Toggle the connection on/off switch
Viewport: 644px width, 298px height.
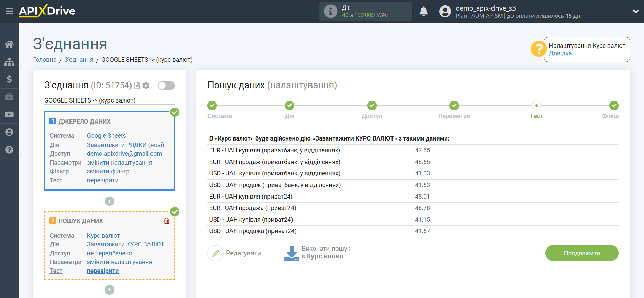click(x=166, y=86)
